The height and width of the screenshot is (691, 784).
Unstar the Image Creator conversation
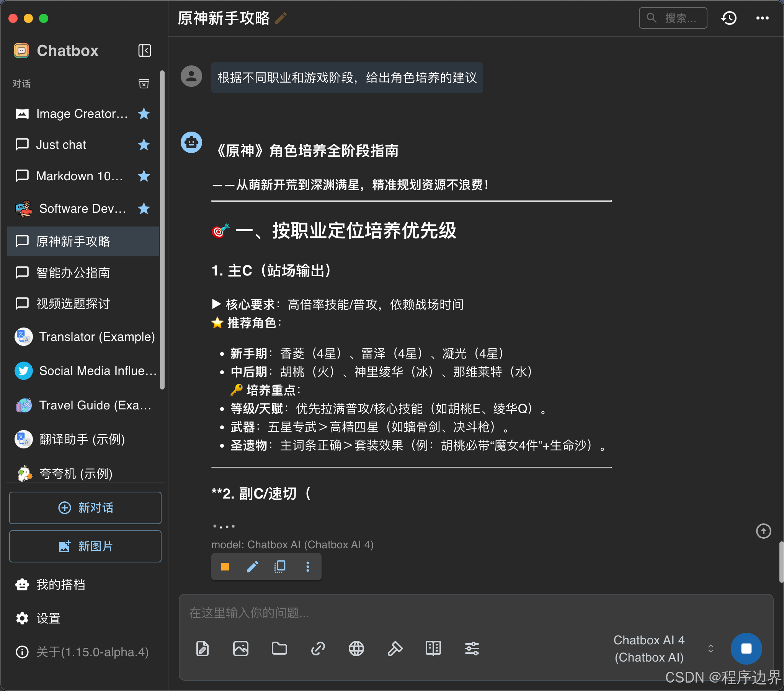(144, 114)
